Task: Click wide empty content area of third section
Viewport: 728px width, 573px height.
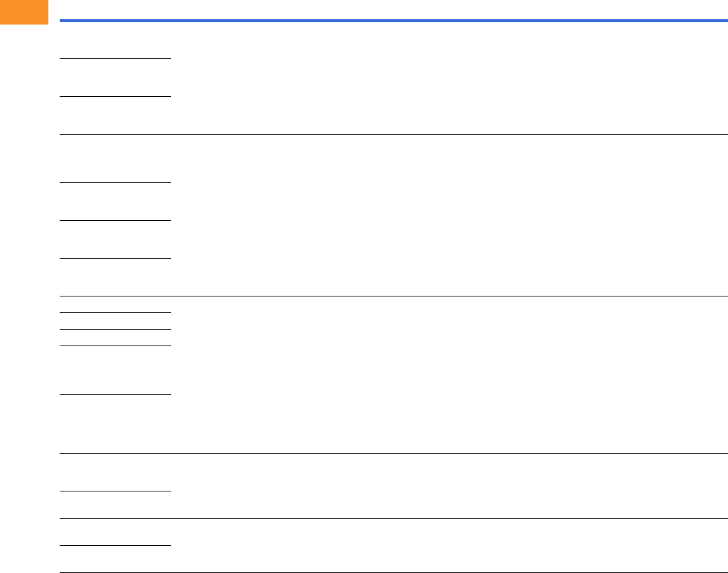Action: click(x=449, y=375)
